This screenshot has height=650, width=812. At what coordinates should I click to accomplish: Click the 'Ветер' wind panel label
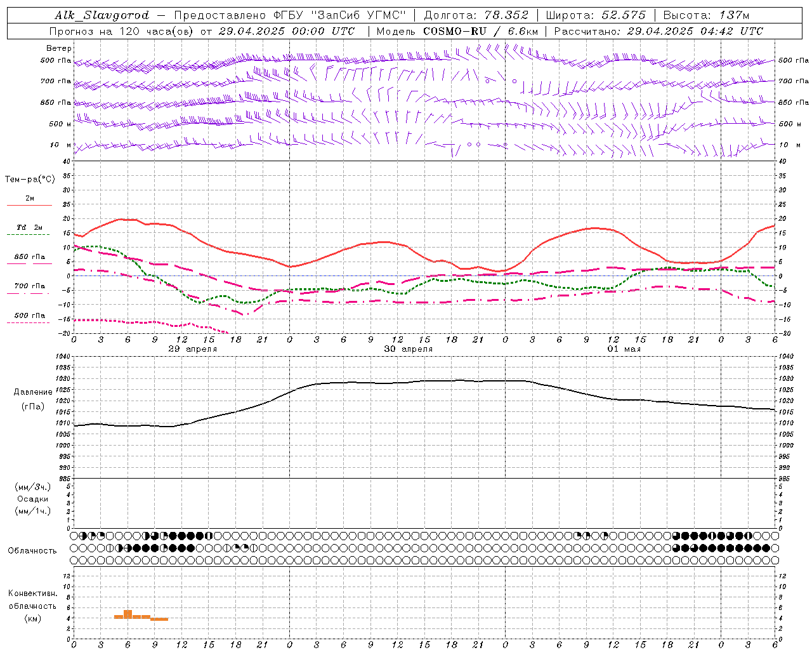[59, 48]
